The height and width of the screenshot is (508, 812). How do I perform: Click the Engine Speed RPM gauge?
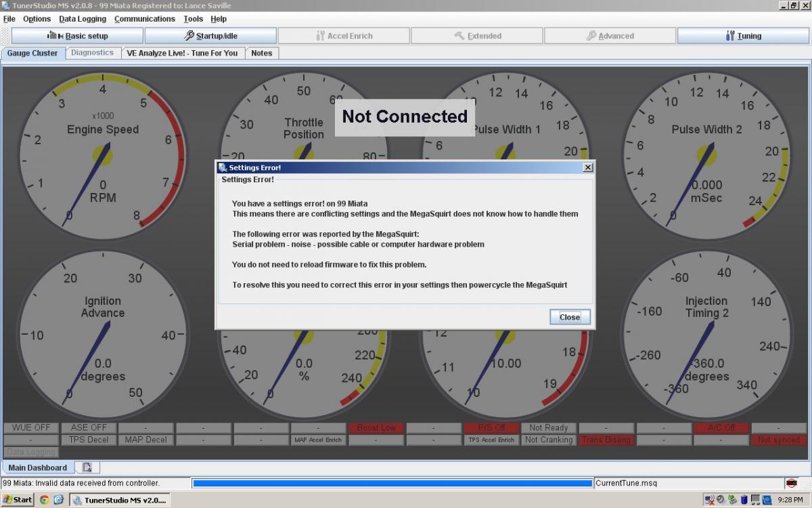pos(101,154)
